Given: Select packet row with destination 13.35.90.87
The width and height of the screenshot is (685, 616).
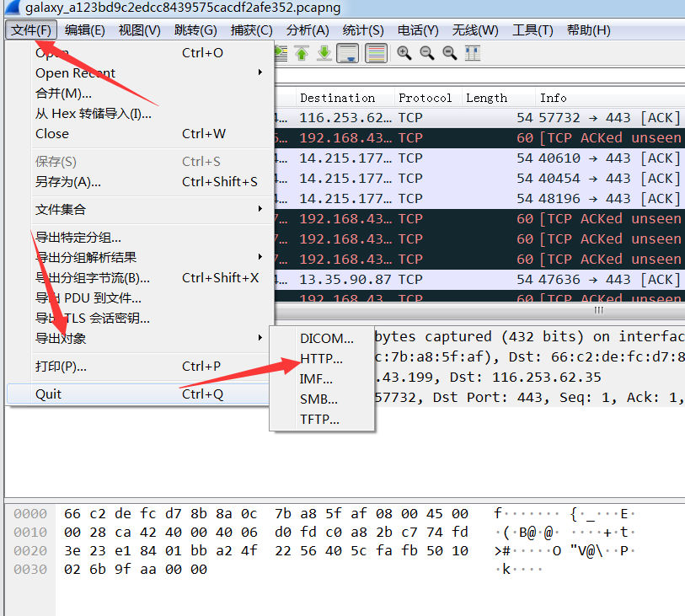Looking at the screenshot, I should [x=479, y=279].
